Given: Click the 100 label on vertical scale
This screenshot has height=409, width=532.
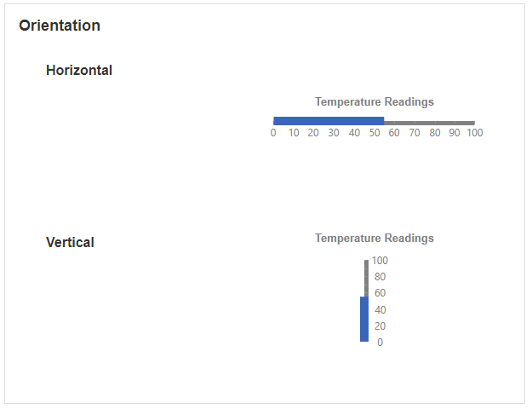Looking at the screenshot, I should coord(380,261).
